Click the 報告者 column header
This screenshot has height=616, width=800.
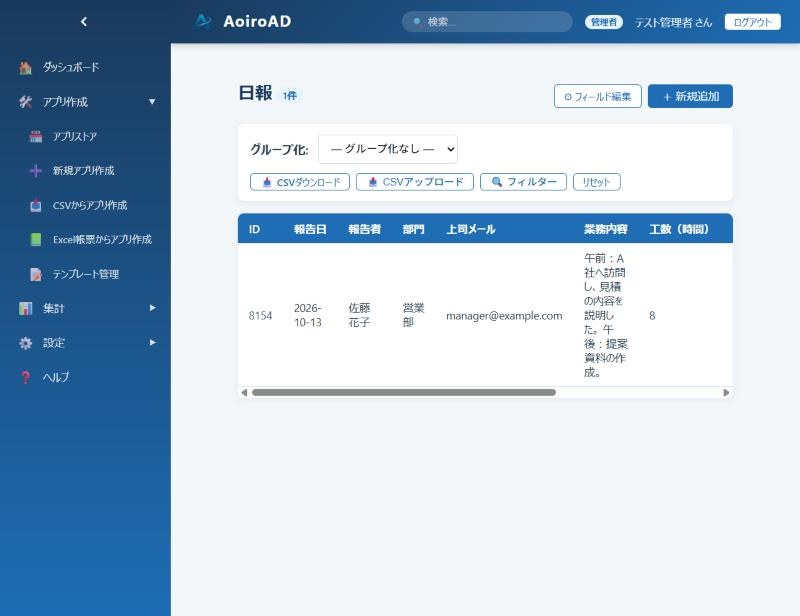364,229
